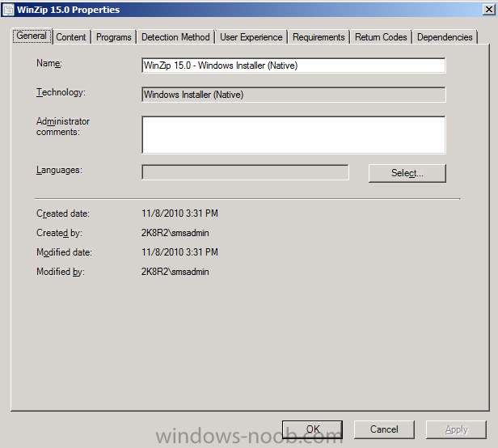Click the Name: label
Screen dimensions: 498x448
point(49,63)
